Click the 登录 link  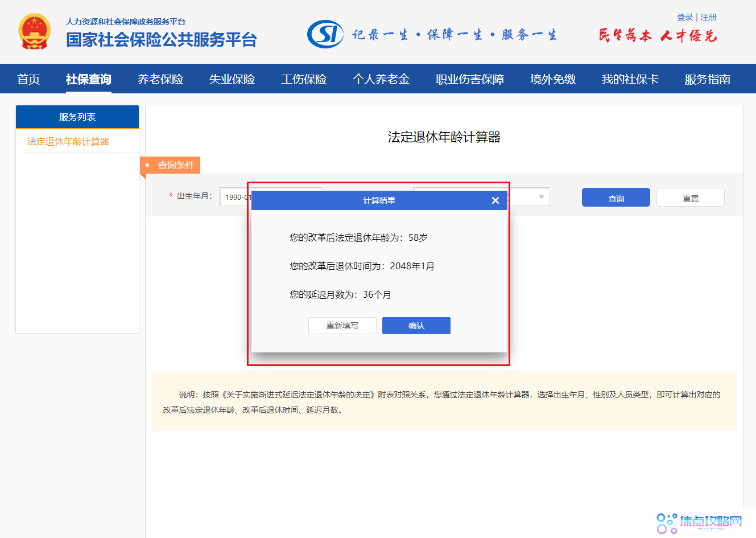[x=684, y=17]
